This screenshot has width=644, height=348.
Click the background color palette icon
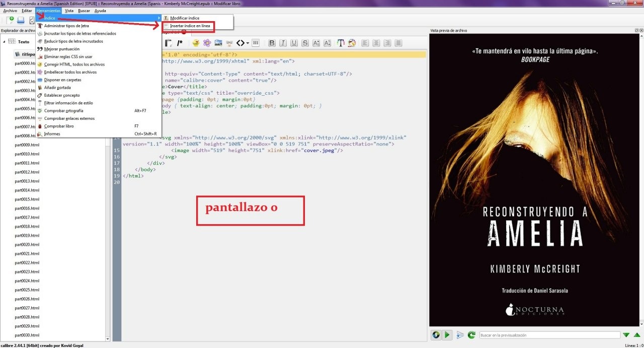(x=352, y=43)
